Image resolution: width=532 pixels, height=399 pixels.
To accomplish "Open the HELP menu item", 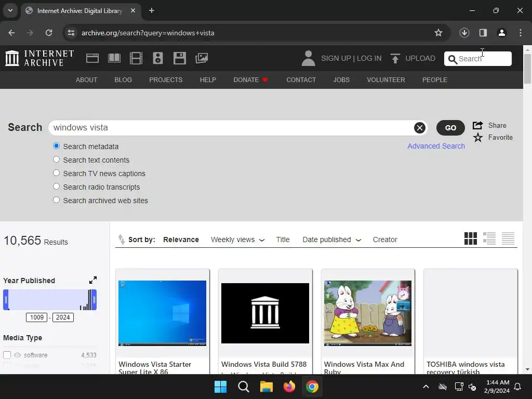I will [x=208, y=79].
